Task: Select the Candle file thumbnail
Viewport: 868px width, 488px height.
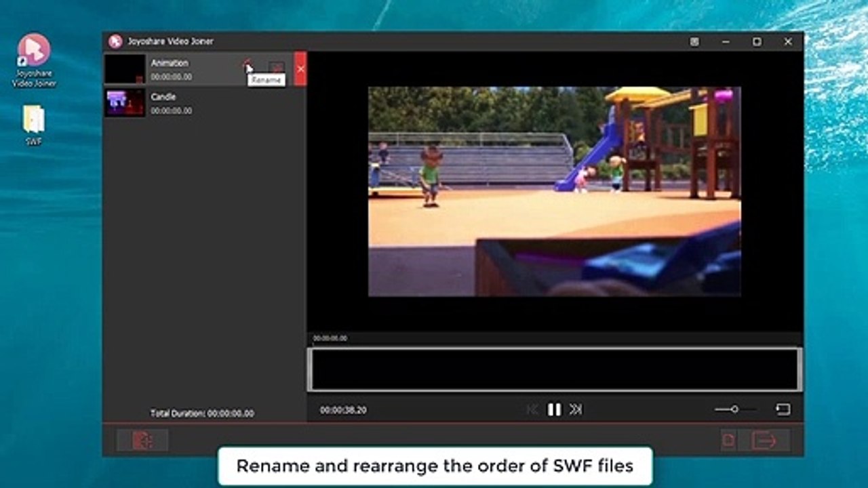Action: pos(125,102)
